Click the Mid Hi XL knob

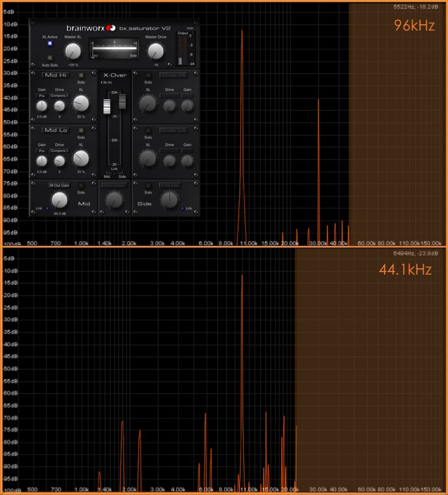tap(81, 103)
